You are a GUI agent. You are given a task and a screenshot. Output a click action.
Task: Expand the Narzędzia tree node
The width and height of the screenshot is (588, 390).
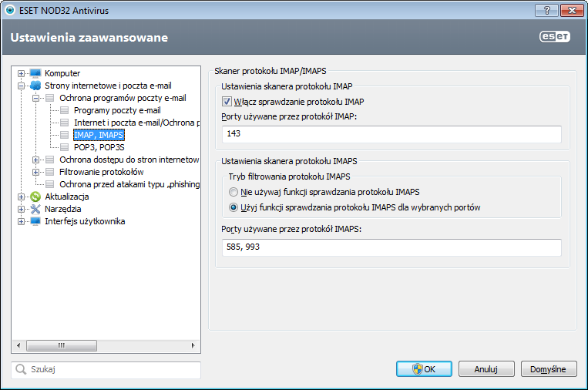pyautogui.click(x=21, y=209)
